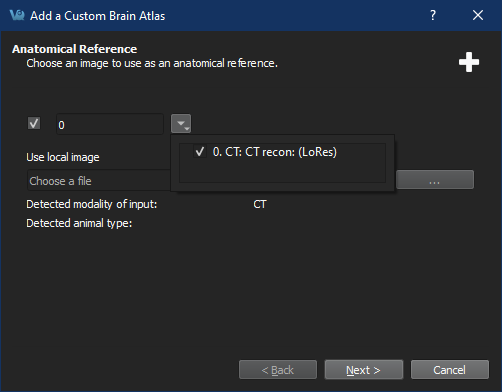This screenshot has height=392, width=502.
Task: Click the image index field showing 0
Action: (110, 124)
